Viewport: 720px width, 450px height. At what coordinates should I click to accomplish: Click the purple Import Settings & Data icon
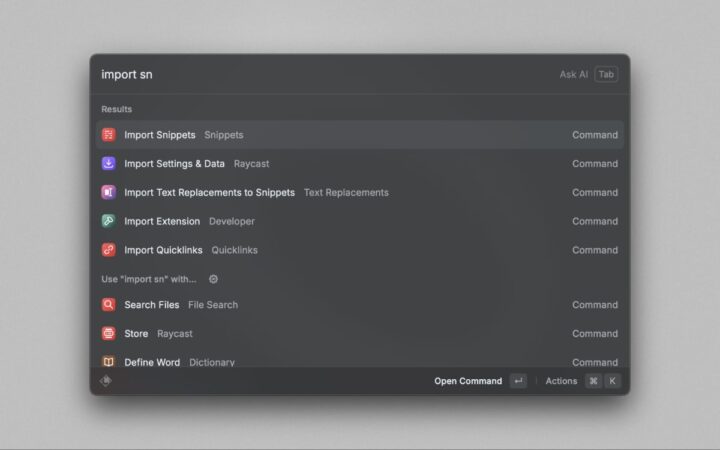(x=108, y=164)
